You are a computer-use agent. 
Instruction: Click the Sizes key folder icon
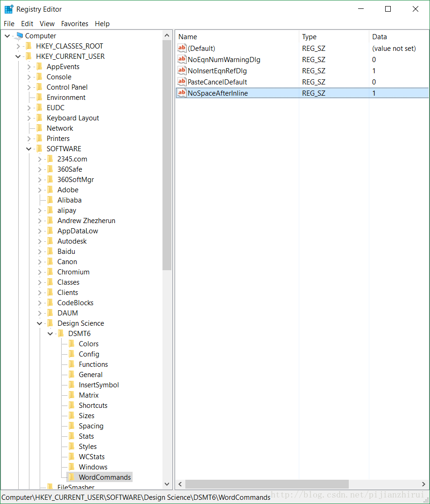tap(72, 416)
